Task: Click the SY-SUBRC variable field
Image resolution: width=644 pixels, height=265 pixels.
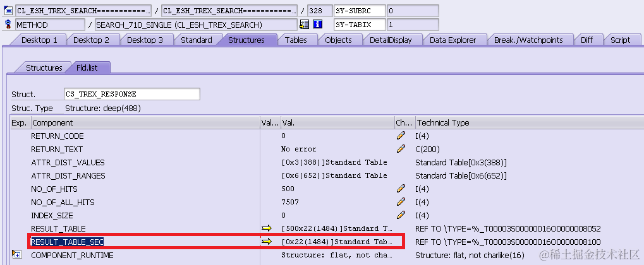Action: pos(360,11)
